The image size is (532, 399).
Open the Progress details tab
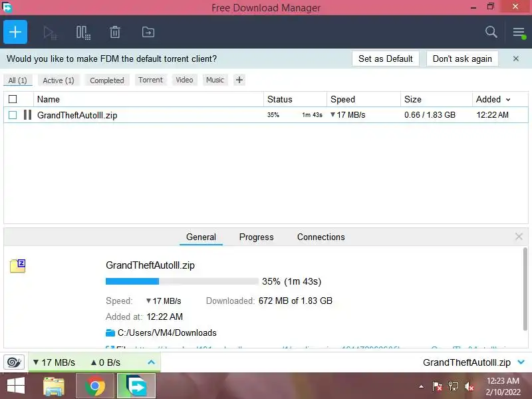(x=256, y=237)
